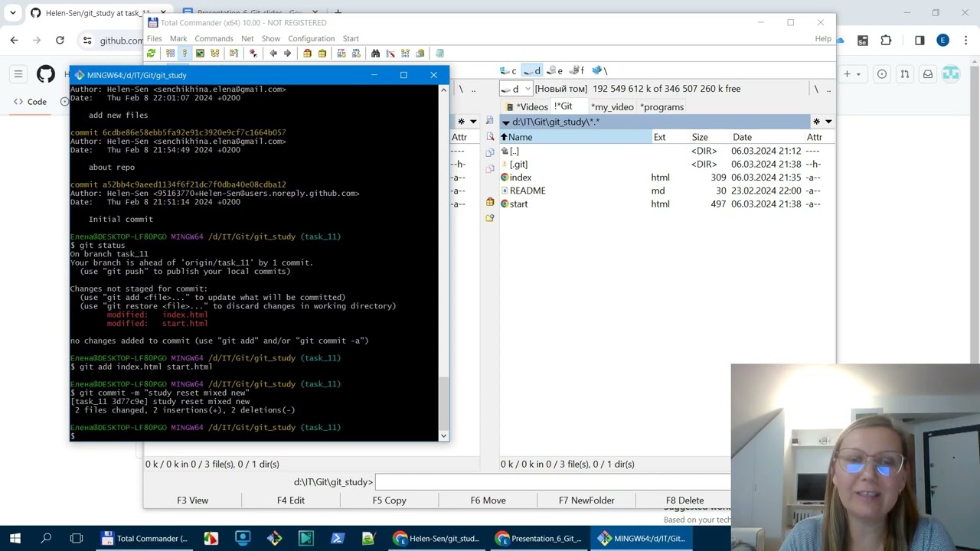Open the Help menu in Total Commander
The image size is (980, 551).
tap(823, 38)
